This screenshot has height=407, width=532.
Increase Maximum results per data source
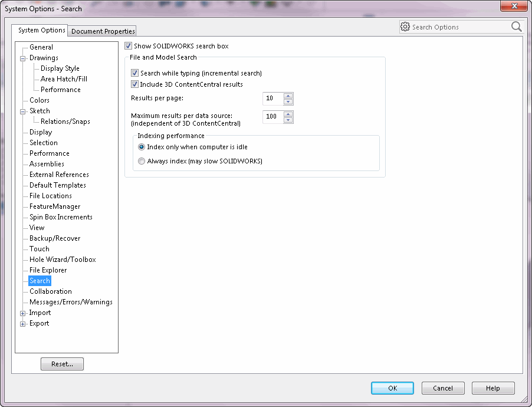(288, 114)
